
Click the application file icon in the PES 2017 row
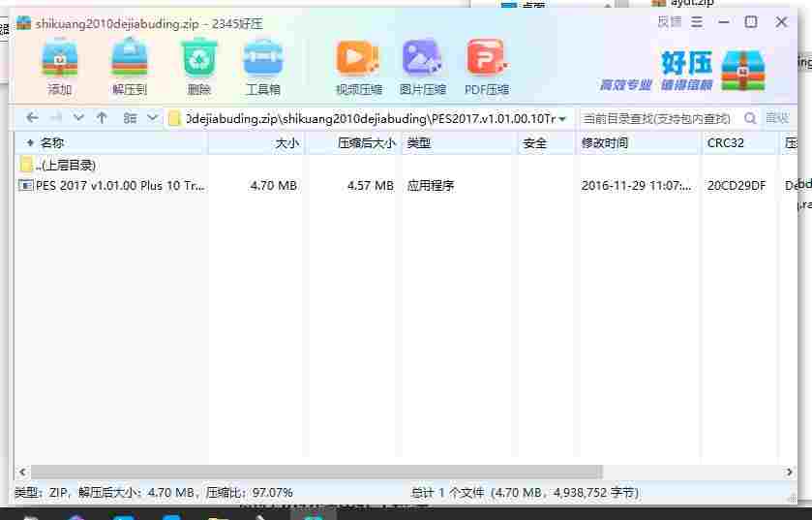pos(26,185)
